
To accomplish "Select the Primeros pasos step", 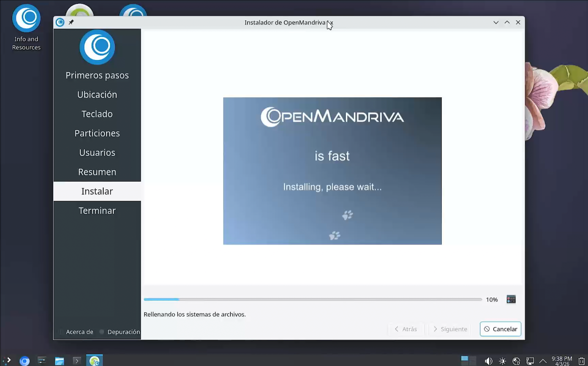I will click(97, 75).
